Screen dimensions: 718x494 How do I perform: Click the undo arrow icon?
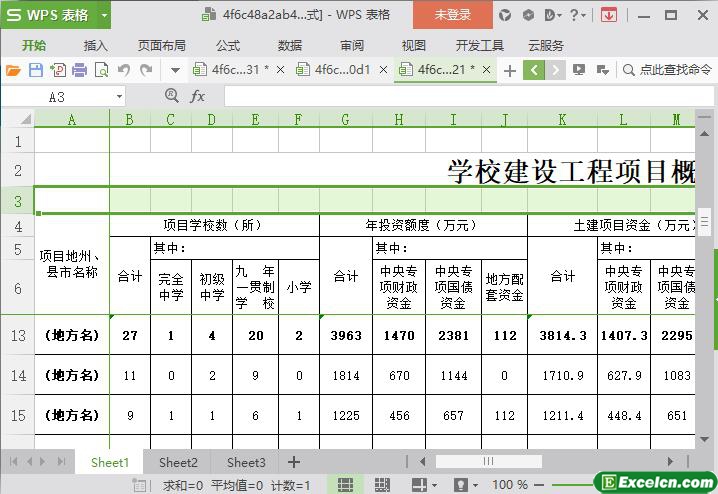tap(124, 70)
